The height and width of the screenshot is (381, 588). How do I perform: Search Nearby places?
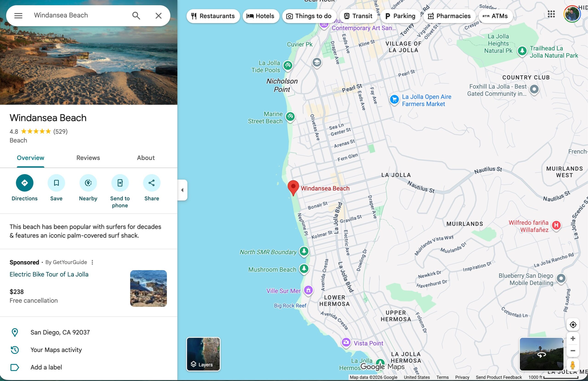click(88, 183)
